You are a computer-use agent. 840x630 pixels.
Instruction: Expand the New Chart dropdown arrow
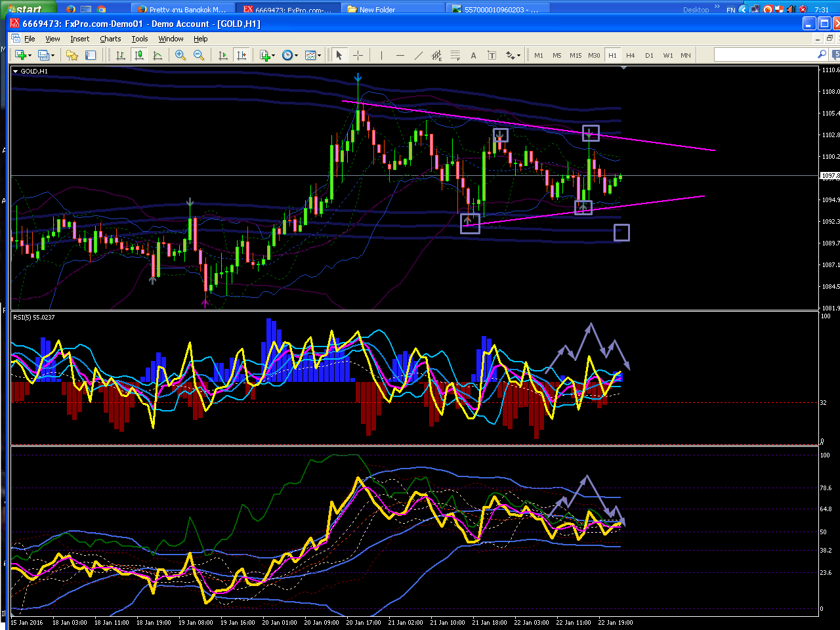point(29,55)
